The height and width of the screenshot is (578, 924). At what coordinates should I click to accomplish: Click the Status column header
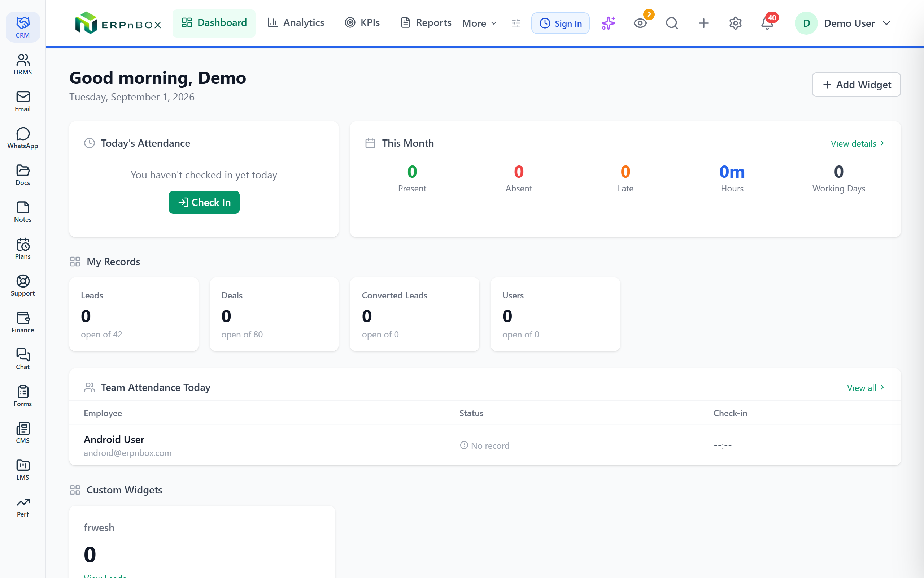[x=471, y=413]
